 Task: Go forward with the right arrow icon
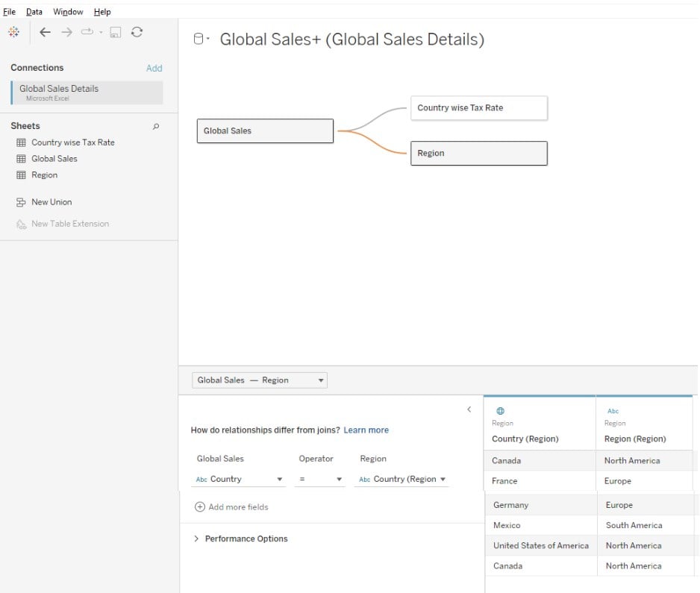[66, 32]
